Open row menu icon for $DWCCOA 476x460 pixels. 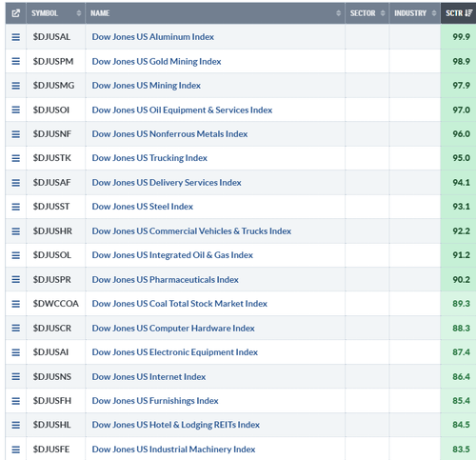(16, 304)
